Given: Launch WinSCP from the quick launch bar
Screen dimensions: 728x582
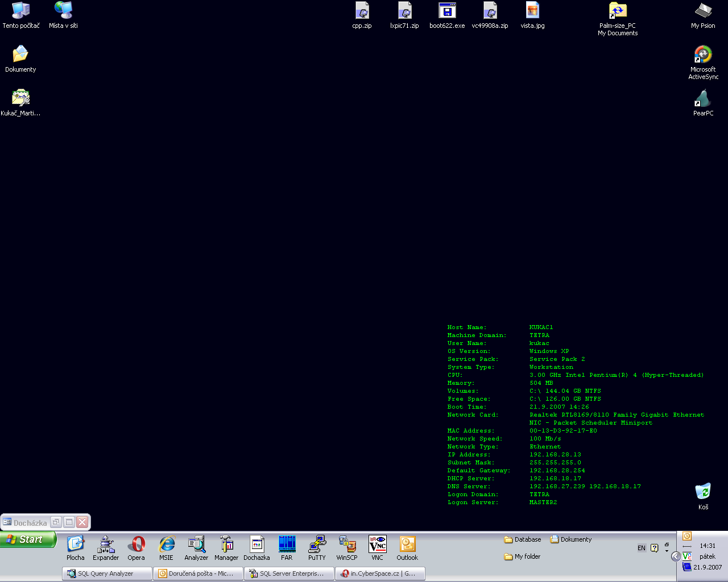Looking at the screenshot, I should tap(347, 544).
